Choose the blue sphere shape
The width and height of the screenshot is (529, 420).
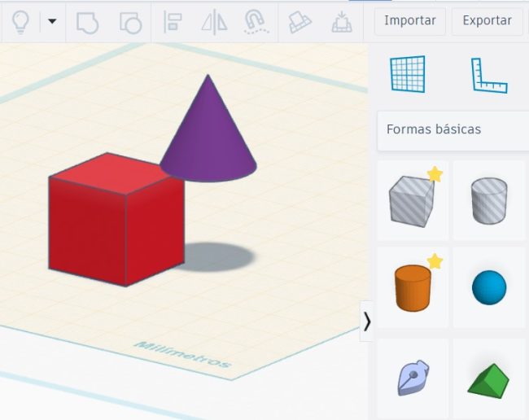pos(489,287)
